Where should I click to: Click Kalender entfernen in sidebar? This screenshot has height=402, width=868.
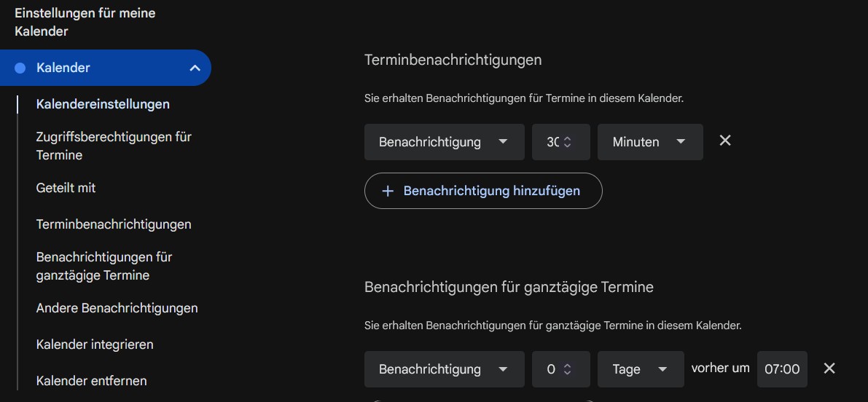[91, 381]
